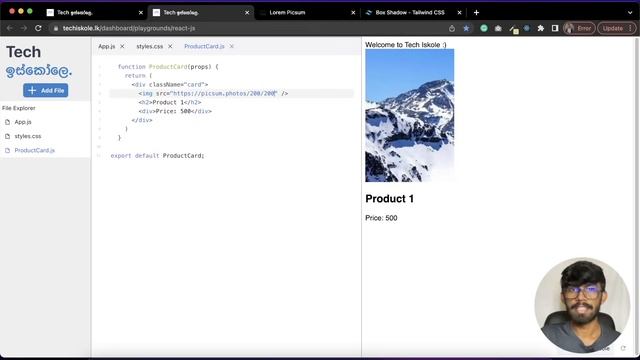The height and width of the screenshot is (360, 640).
Task: Click file icon beside App.js in explorer
Action: (x=7, y=122)
